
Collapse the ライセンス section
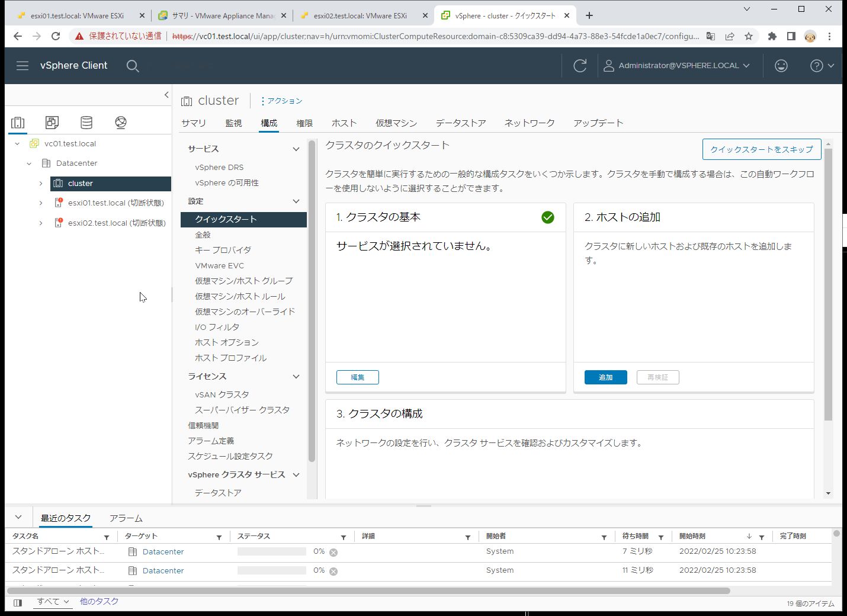click(296, 377)
